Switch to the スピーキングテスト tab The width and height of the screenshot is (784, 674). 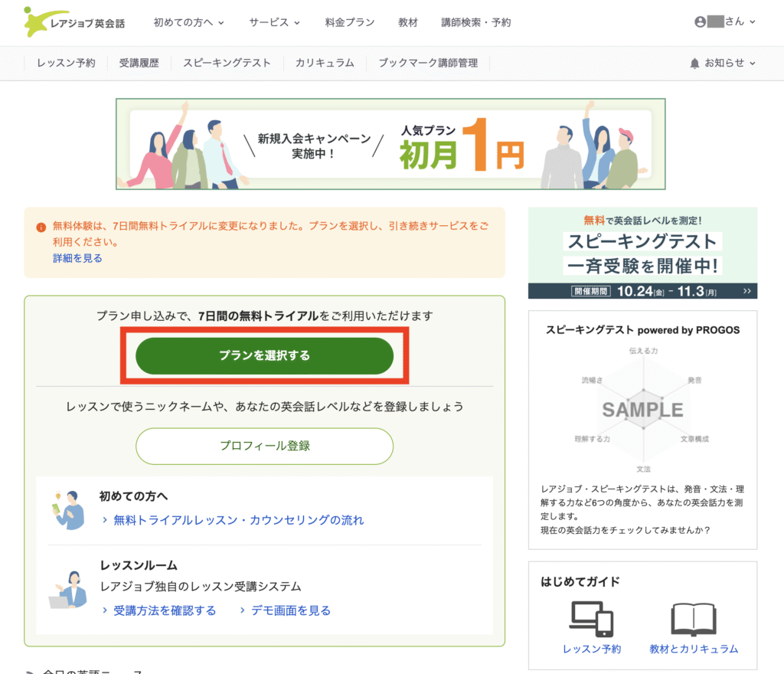click(227, 63)
